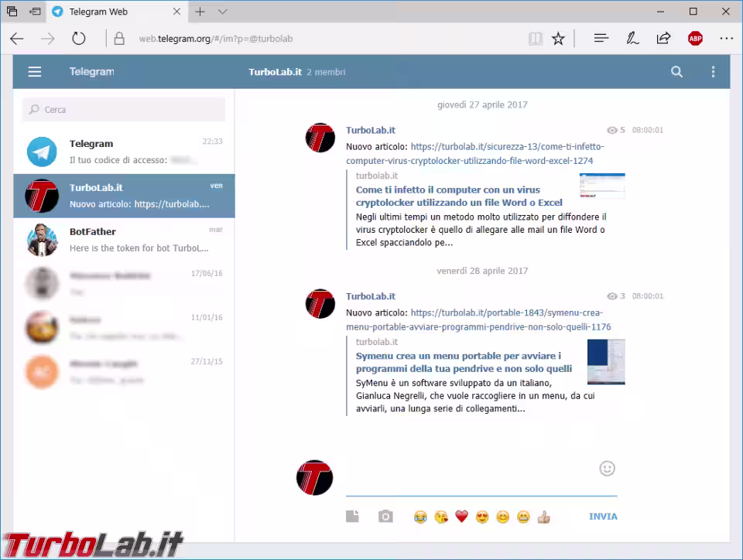The width and height of the screenshot is (743, 560).
Task: Open Edge settings ellipsis menu
Action: pyautogui.click(x=726, y=39)
